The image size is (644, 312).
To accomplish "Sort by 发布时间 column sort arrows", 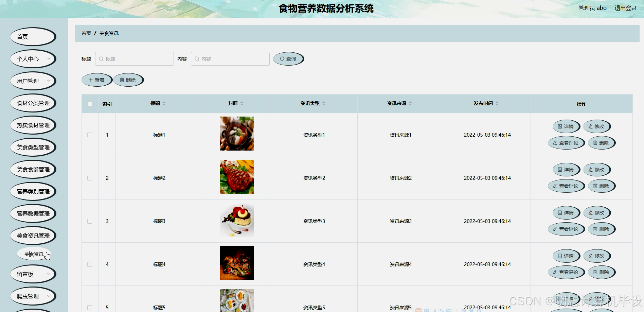I will tap(497, 103).
